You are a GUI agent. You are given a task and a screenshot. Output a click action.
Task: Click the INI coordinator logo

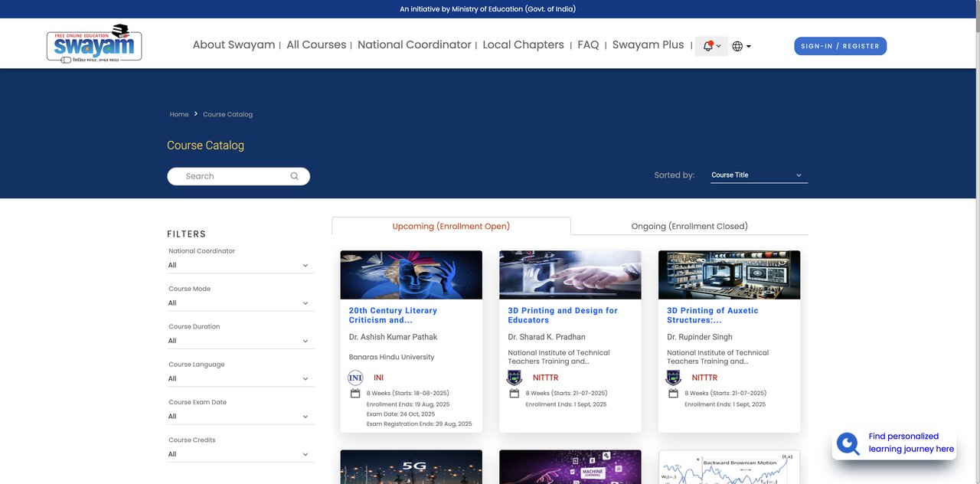(x=355, y=378)
